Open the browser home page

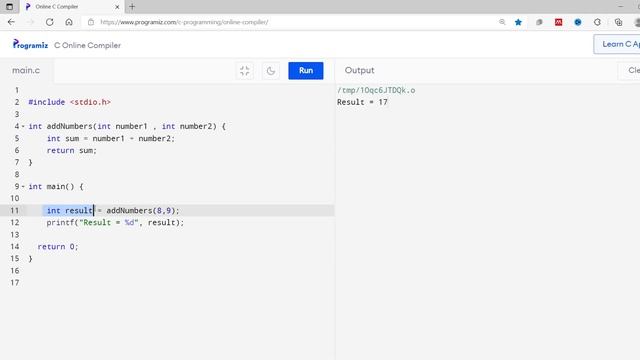pos(69,22)
